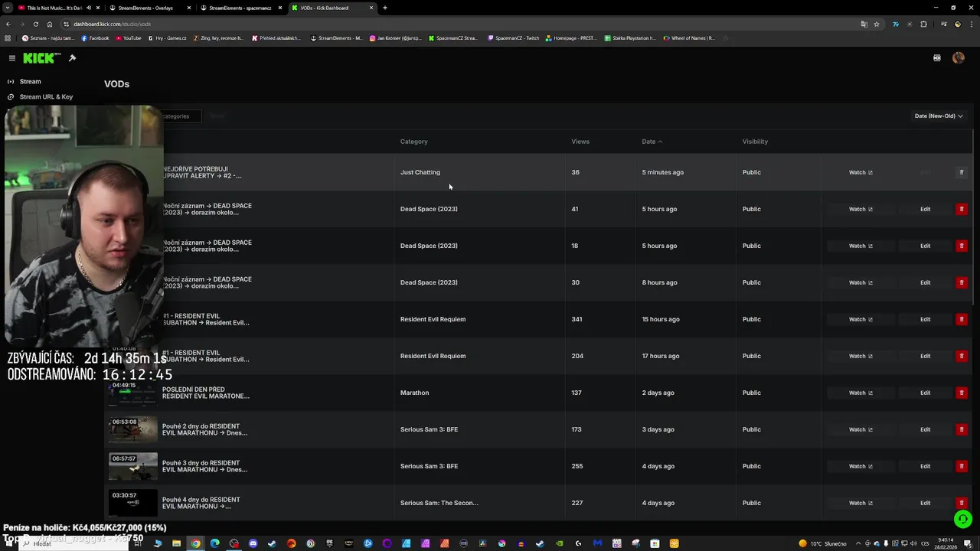
Task: Open the support chat bubble
Action: coord(962,519)
